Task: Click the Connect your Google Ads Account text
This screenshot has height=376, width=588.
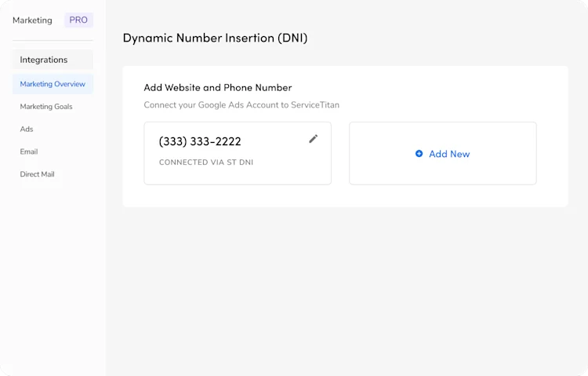Action: click(x=241, y=105)
